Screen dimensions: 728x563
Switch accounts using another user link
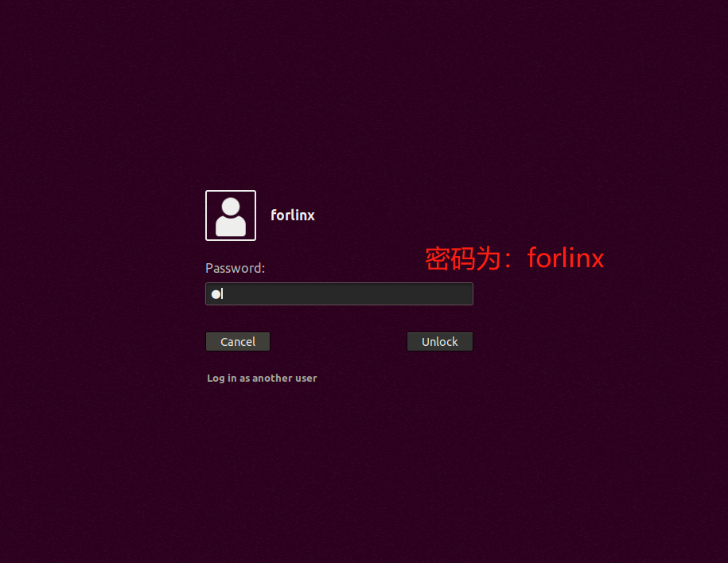[x=262, y=379]
